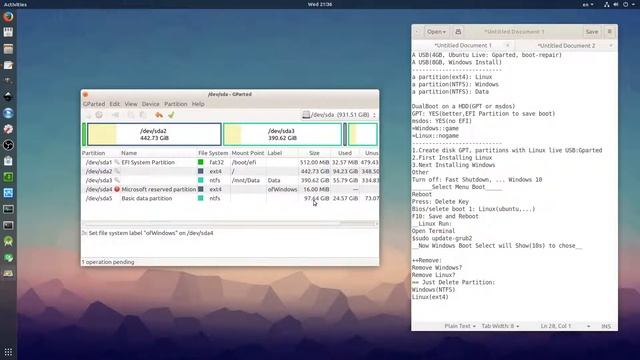Sort by the File System column header

coord(213,153)
